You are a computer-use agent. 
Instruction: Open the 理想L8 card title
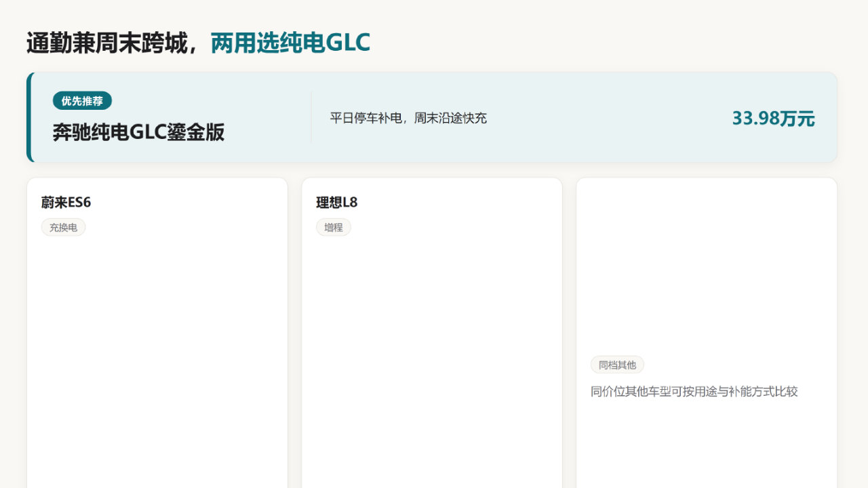[336, 203]
